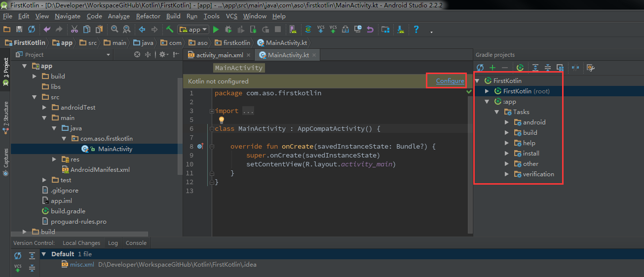Click the VCS Commit up-arrow icon in main toolbar
644x277 pixels.
pyautogui.click(x=333, y=30)
